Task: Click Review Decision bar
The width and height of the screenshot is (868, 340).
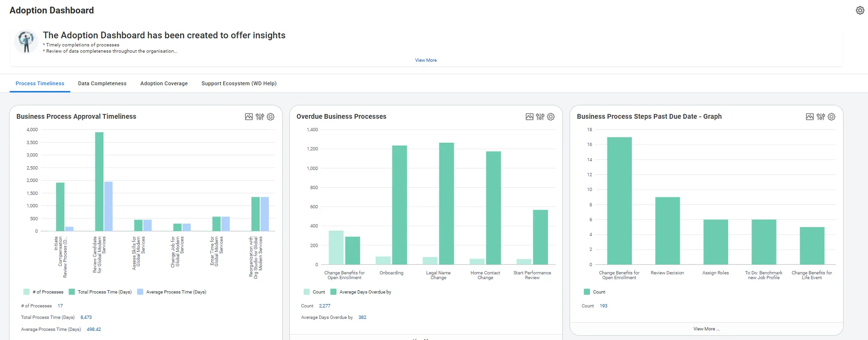Action: point(668,231)
